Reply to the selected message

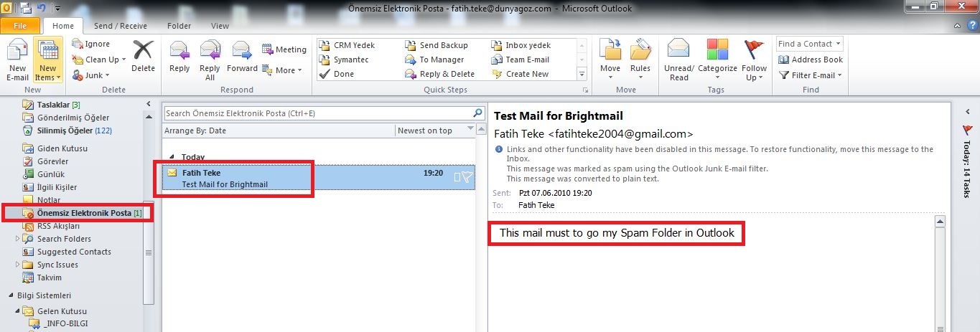pos(179,56)
